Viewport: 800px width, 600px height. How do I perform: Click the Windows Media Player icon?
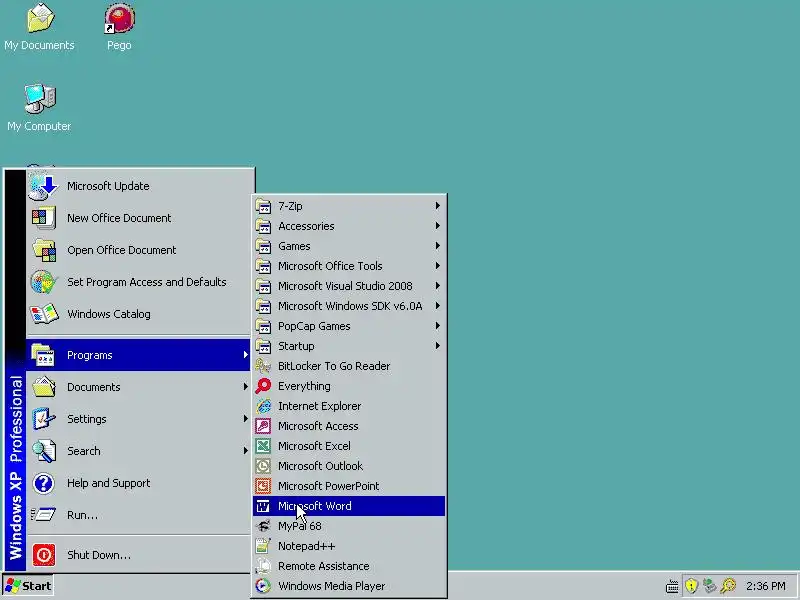[x=263, y=586]
